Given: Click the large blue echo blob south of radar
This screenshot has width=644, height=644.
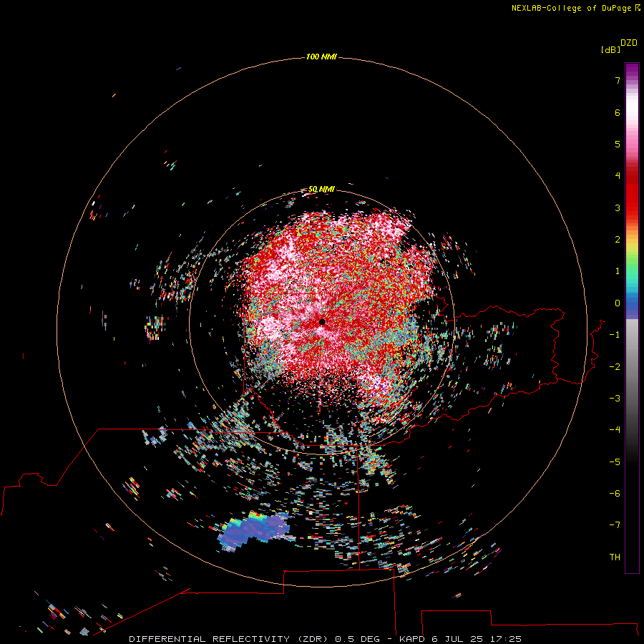Looking at the screenshot, I should 253,530.
